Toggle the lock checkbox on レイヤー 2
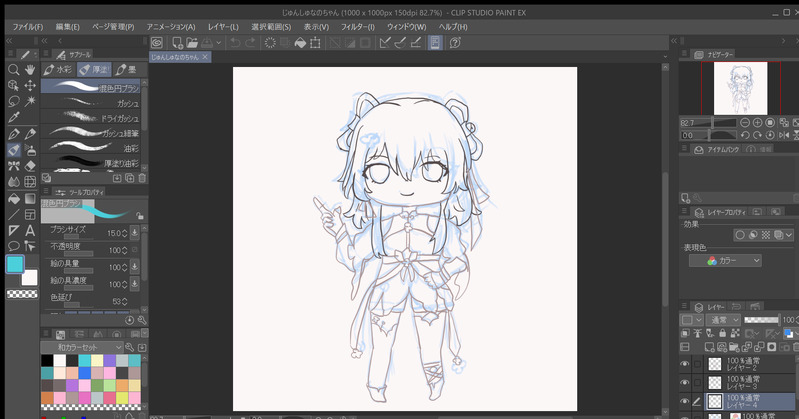 tap(697, 364)
